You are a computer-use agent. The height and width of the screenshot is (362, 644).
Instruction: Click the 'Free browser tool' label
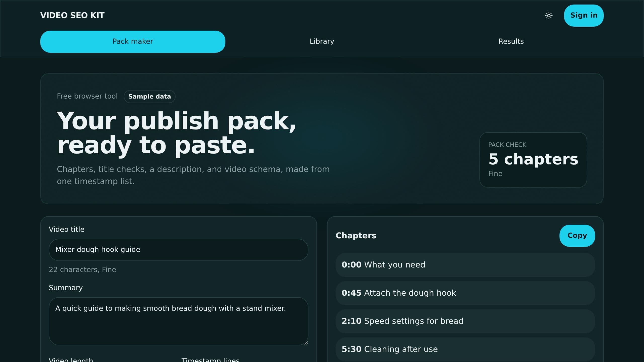(87, 96)
